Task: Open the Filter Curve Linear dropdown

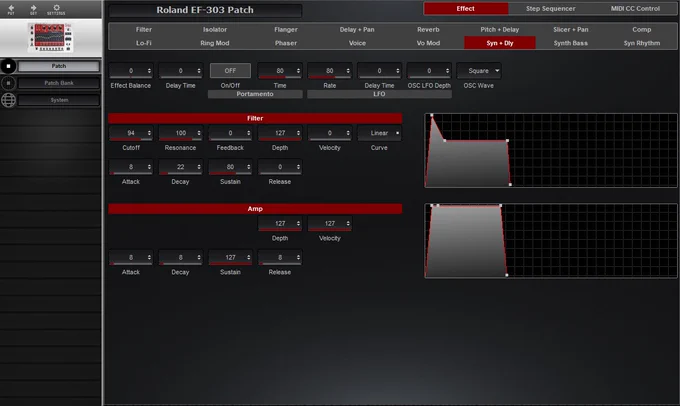Action: pos(379,133)
